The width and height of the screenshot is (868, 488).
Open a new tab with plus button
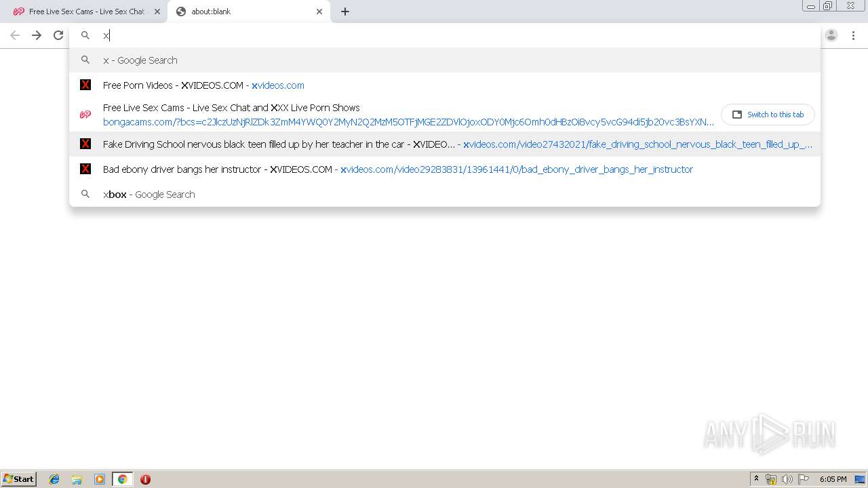tap(345, 12)
